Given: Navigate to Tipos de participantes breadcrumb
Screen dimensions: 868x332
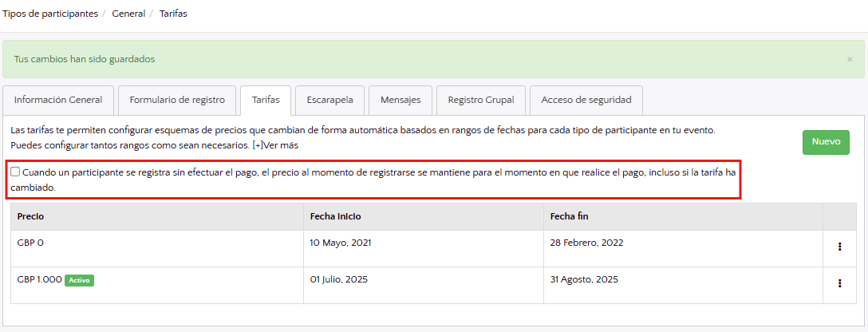Looking at the screenshot, I should tap(50, 14).
